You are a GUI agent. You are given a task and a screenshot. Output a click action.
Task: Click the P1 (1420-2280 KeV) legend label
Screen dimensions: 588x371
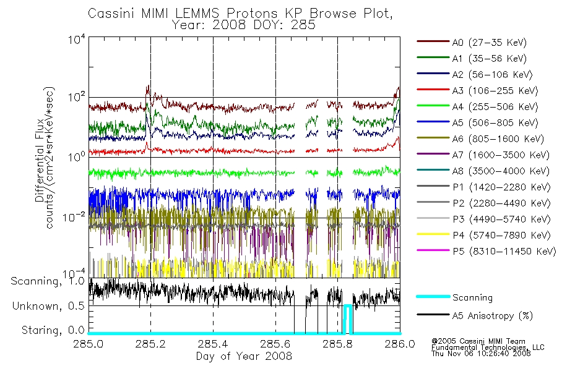(x=501, y=187)
